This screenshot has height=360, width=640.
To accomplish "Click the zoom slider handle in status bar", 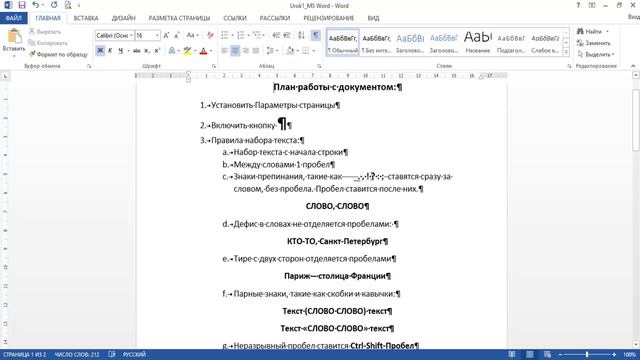I will (587, 354).
